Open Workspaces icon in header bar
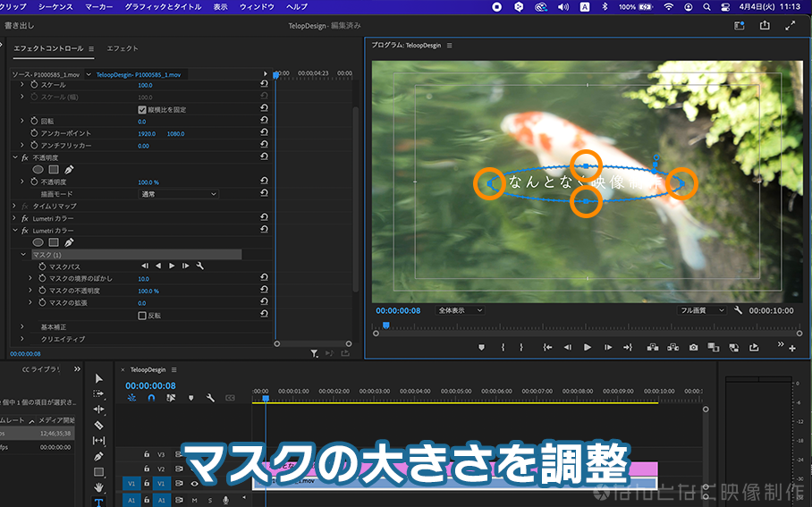 click(739, 25)
